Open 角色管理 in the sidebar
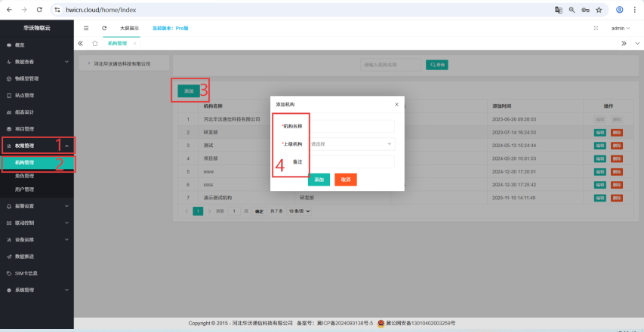Image resolution: width=644 pixels, height=332 pixels. click(x=25, y=176)
